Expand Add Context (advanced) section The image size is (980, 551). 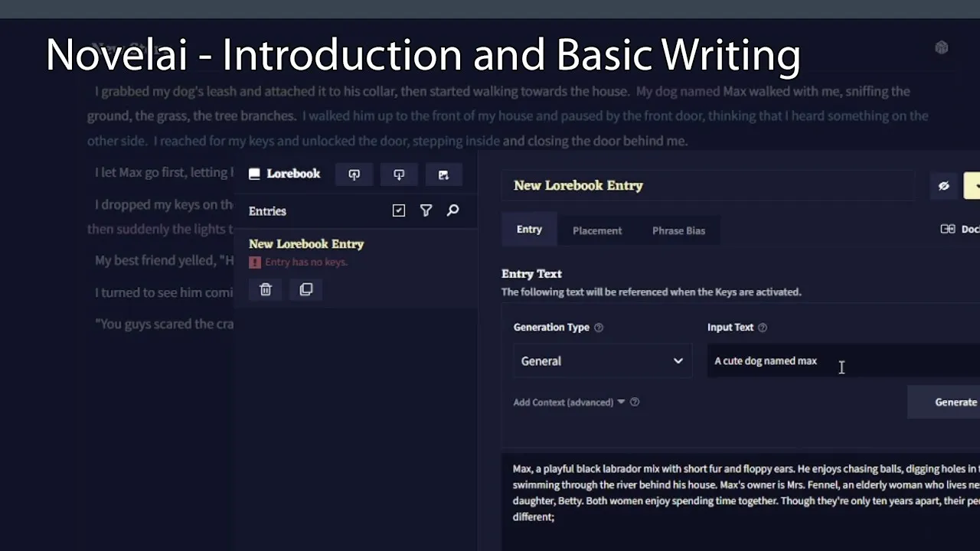tap(569, 402)
